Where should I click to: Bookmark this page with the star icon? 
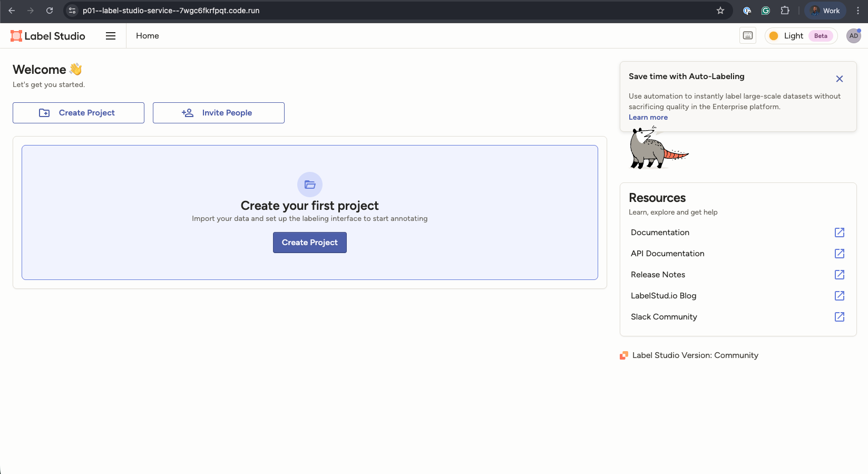coord(720,11)
